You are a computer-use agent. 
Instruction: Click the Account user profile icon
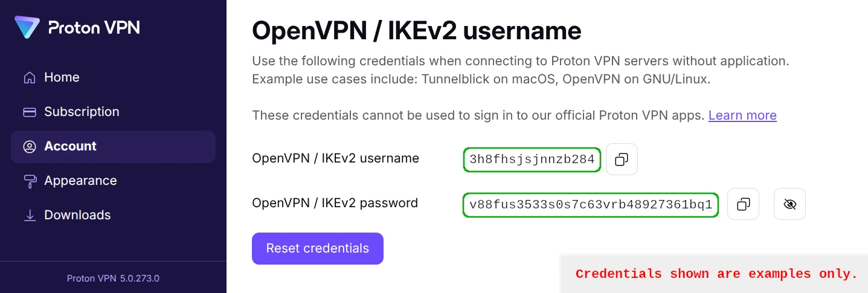click(30, 146)
